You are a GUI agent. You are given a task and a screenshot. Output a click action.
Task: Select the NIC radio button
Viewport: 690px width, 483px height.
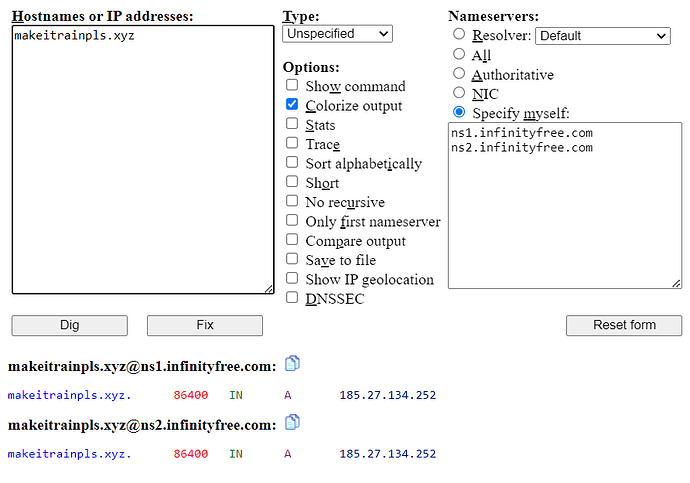(460, 93)
